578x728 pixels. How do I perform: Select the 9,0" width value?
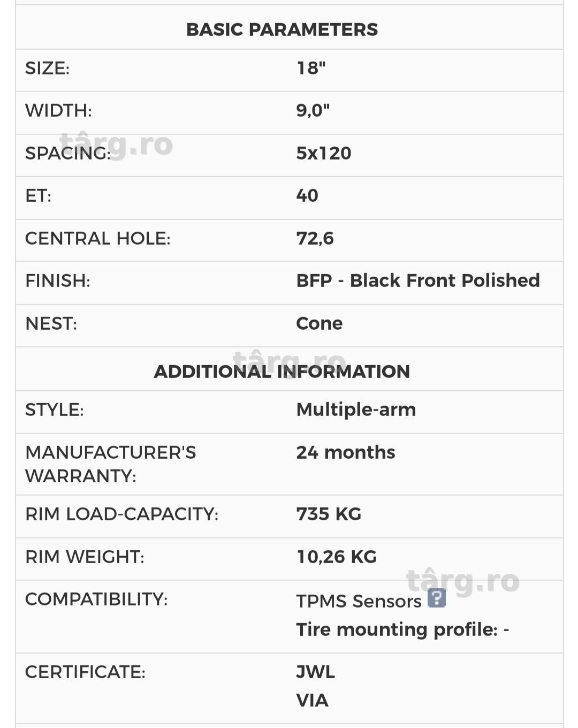pos(313,110)
